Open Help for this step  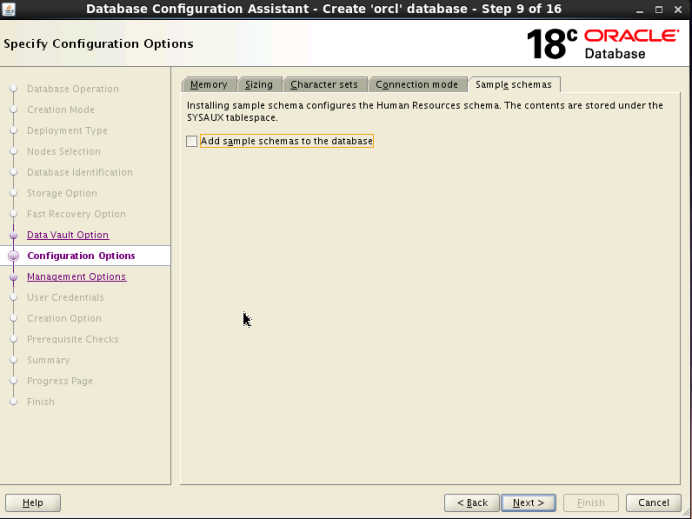[x=33, y=503]
